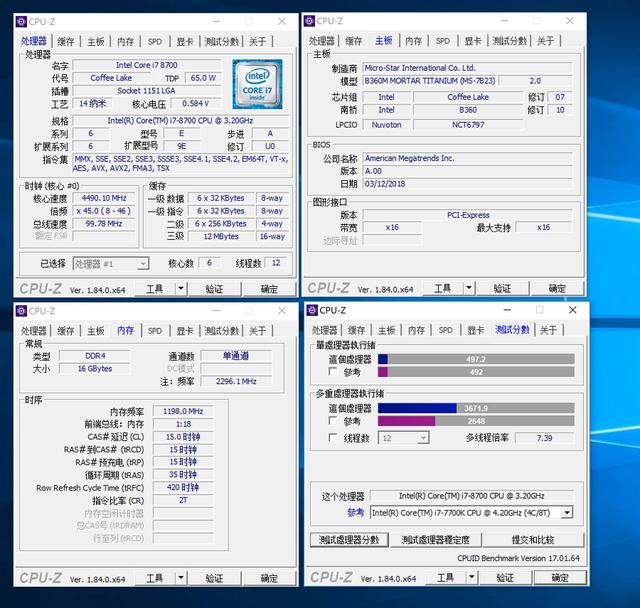Expand 工具 arrow in processor window
The image size is (640, 608).
(181, 289)
